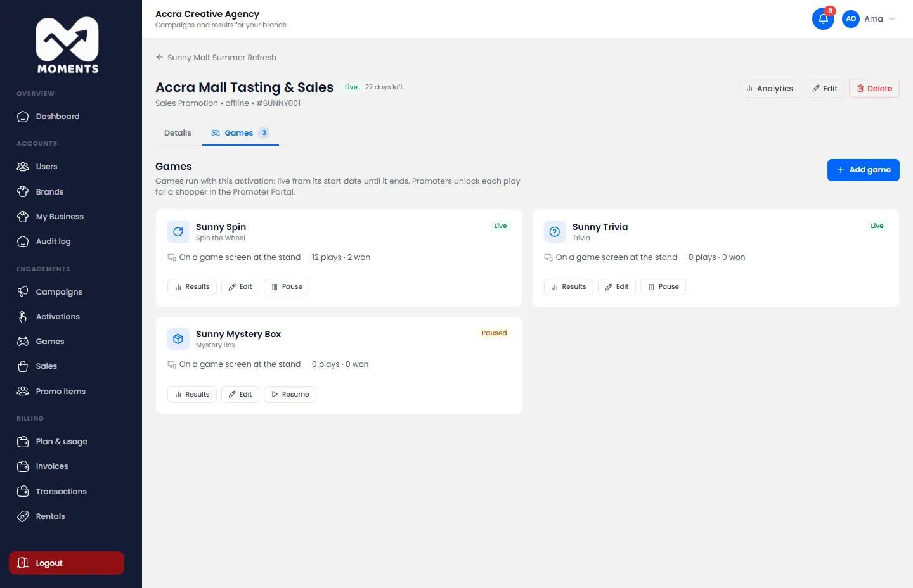Select the Games tab
913x588 pixels.
[240, 133]
